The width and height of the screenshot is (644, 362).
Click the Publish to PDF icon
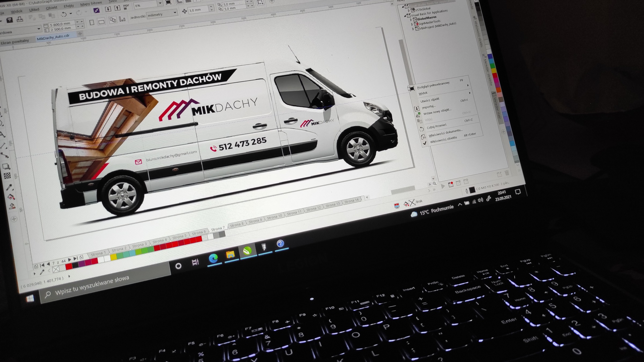(126, 7)
